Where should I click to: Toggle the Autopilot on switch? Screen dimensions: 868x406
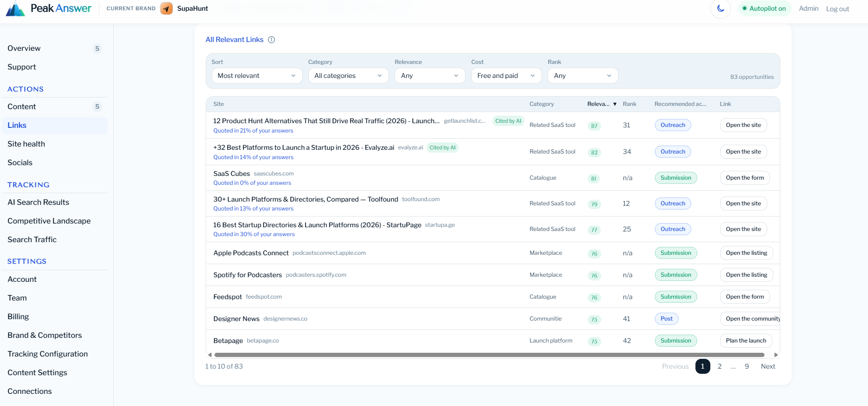(x=765, y=8)
